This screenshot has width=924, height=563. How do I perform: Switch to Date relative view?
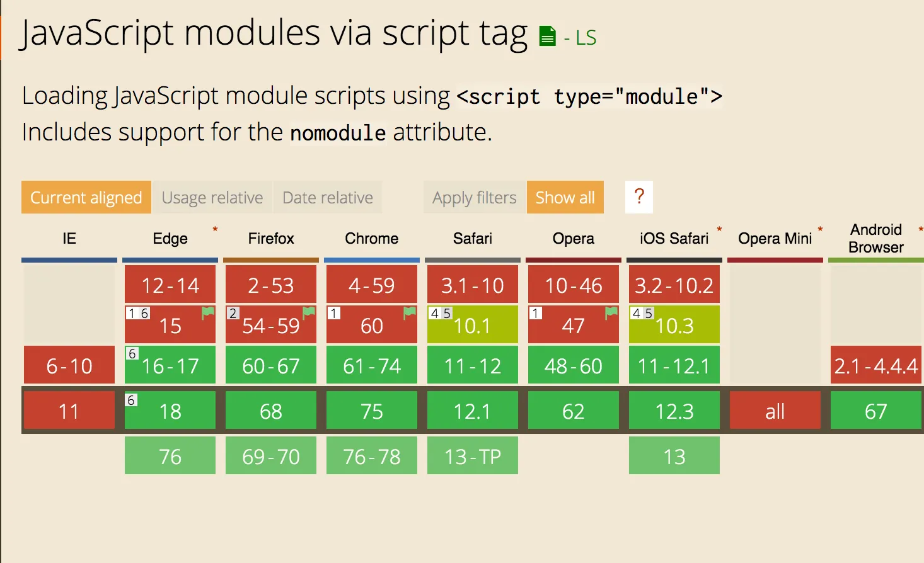tap(328, 197)
